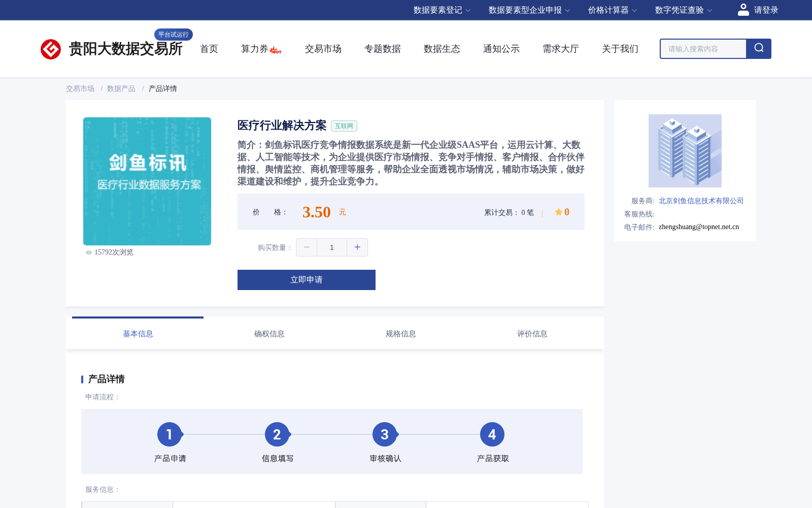Click the HOT flame icon beside 算力券

276,50
